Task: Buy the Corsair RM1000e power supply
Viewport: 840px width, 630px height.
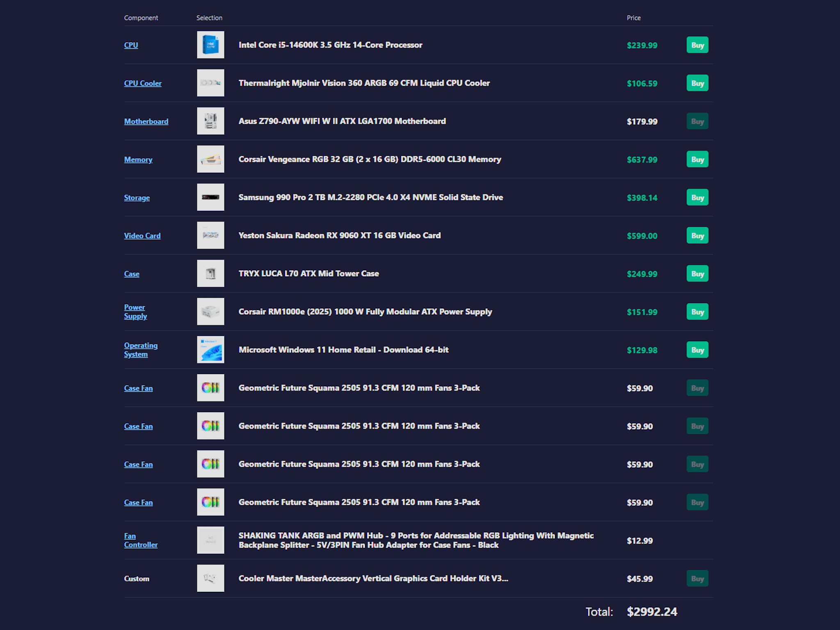Action: click(697, 312)
